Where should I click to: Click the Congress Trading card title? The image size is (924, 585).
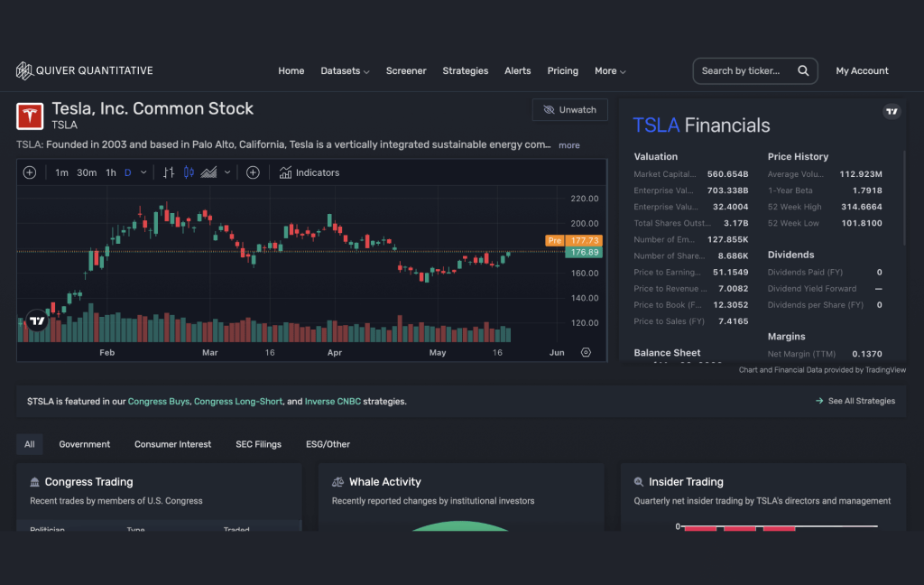[89, 482]
